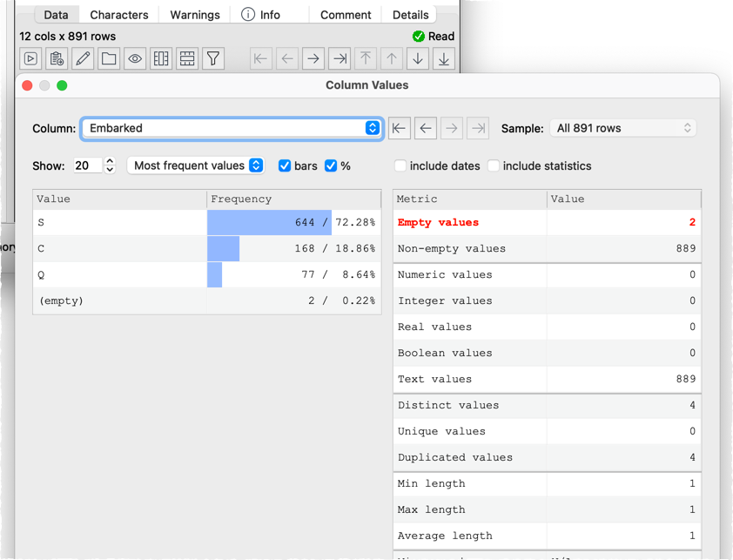
Task: Enable include dates checkbox
Action: [x=400, y=165]
